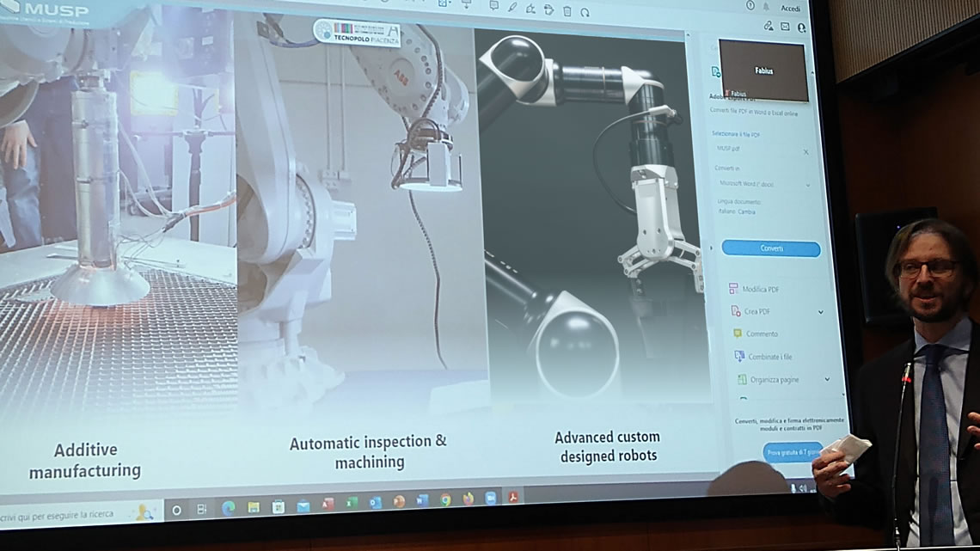
Task: Open the Crea PDF tool
Action: (x=750, y=311)
